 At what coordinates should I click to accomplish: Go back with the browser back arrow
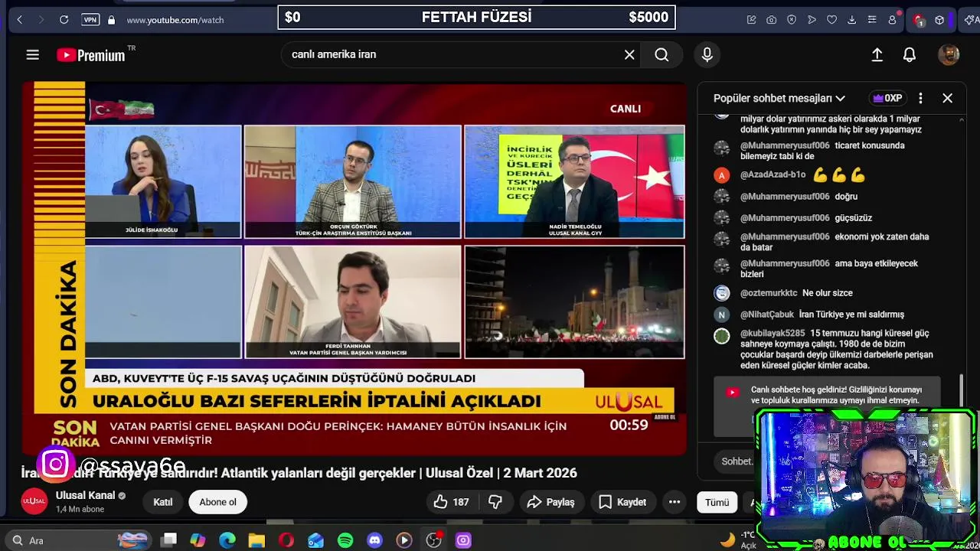[x=20, y=20]
